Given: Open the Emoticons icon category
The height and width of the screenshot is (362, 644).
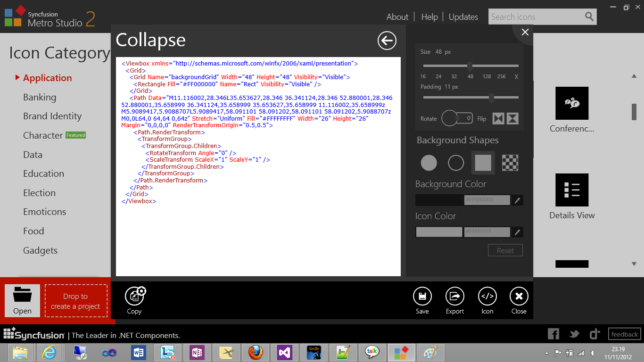Looking at the screenshot, I should [x=45, y=212].
